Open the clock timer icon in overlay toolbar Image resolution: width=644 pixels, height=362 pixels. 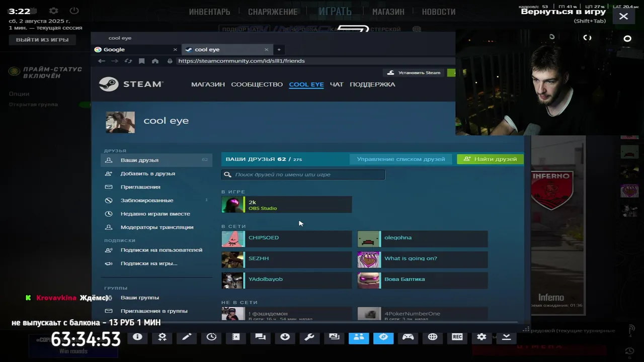pos(211,337)
